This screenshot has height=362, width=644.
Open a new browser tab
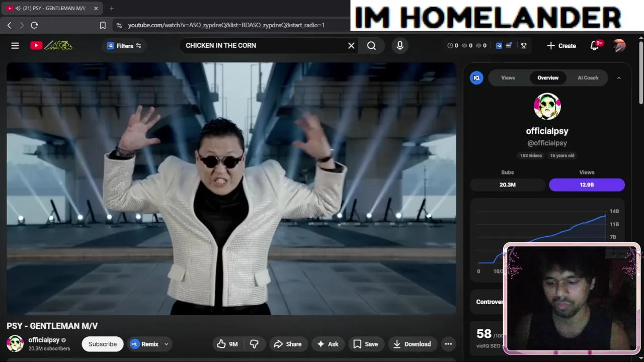coord(112,9)
